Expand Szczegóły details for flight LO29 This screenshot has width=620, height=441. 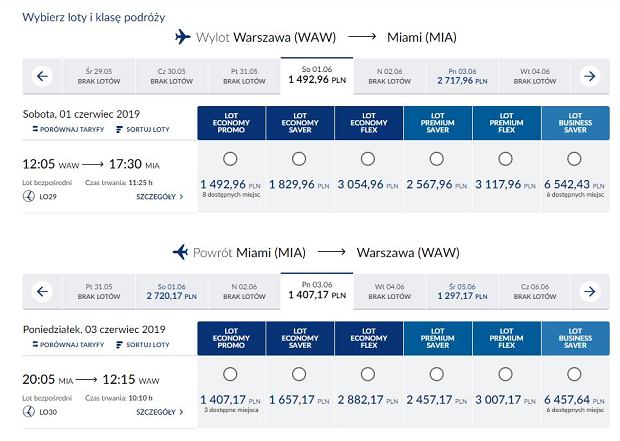point(160,197)
